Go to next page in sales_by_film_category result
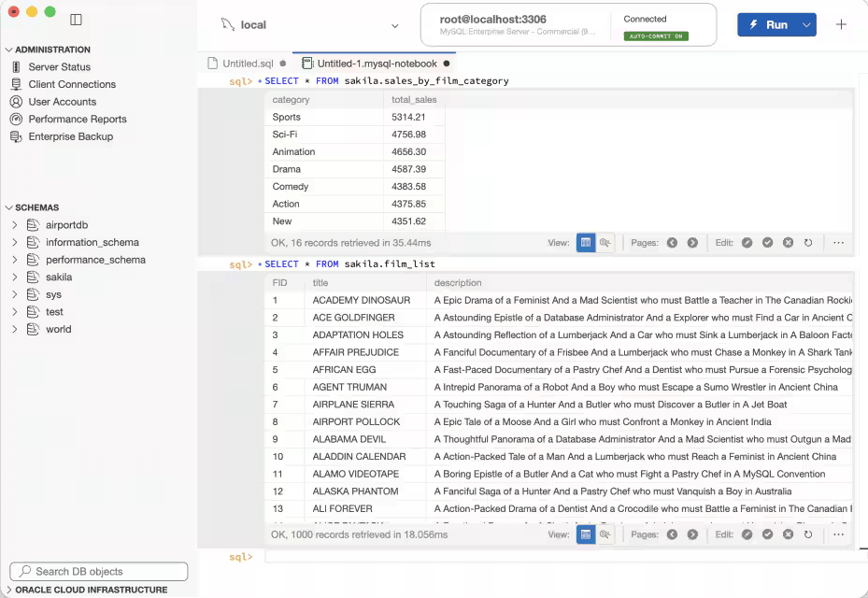The width and height of the screenshot is (868, 598). [x=692, y=243]
